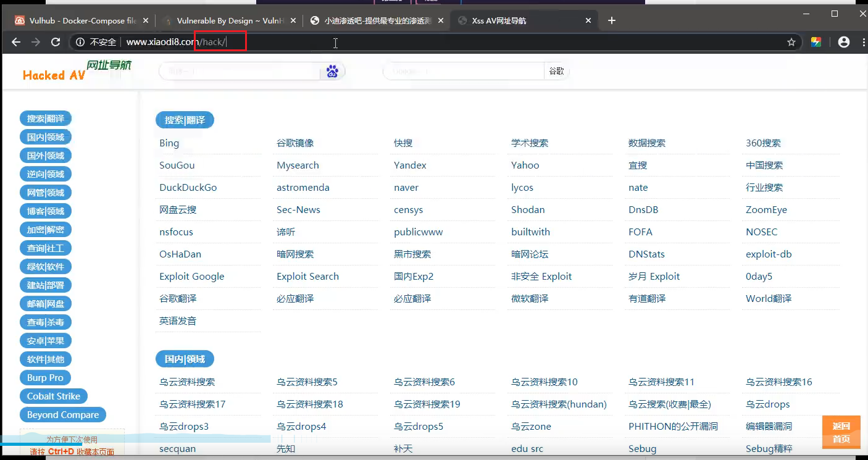Open the Chrome profile avatar

click(x=844, y=42)
